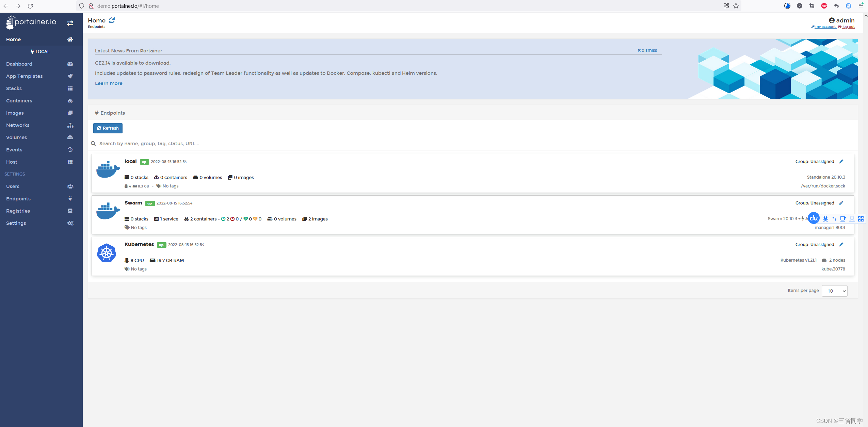Open the Learn more link
Image resolution: width=868 pixels, height=427 pixels.
point(109,83)
